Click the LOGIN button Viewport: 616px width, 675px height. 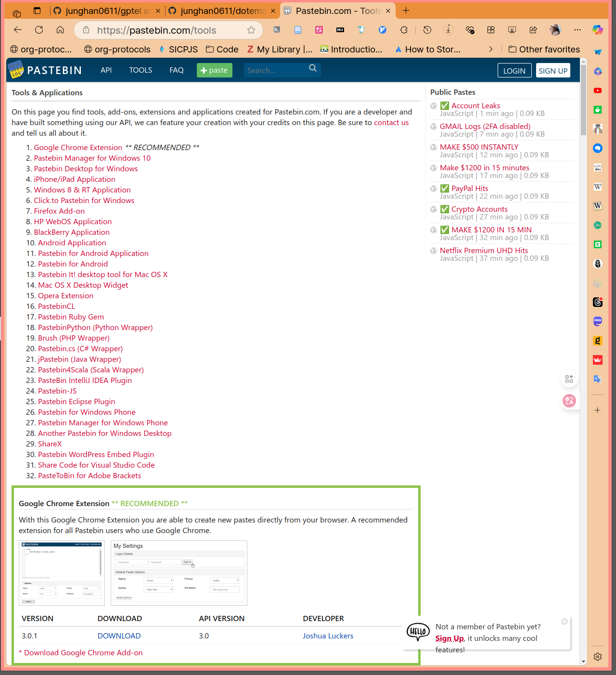tap(514, 70)
